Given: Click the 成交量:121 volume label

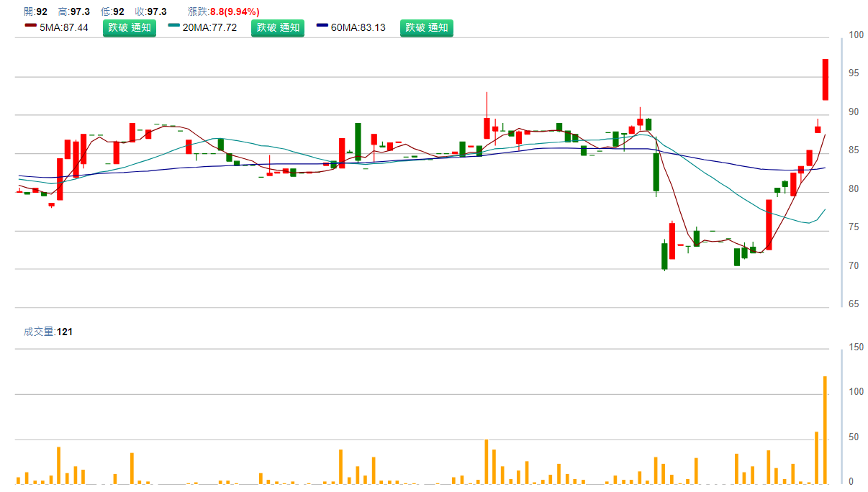Looking at the screenshot, I should tap(48, 332).
